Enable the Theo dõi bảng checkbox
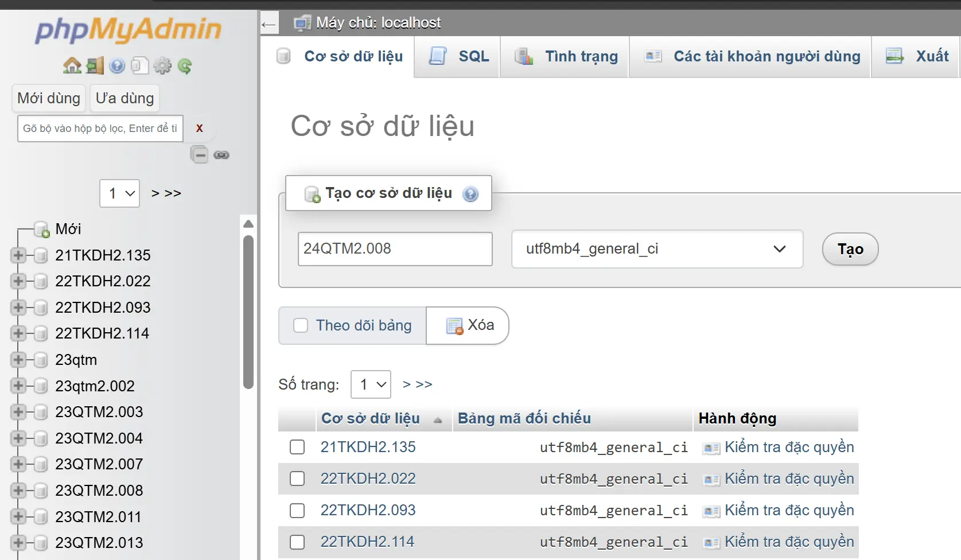Screen dimensions: 961x560 click(x=301, y=325)
